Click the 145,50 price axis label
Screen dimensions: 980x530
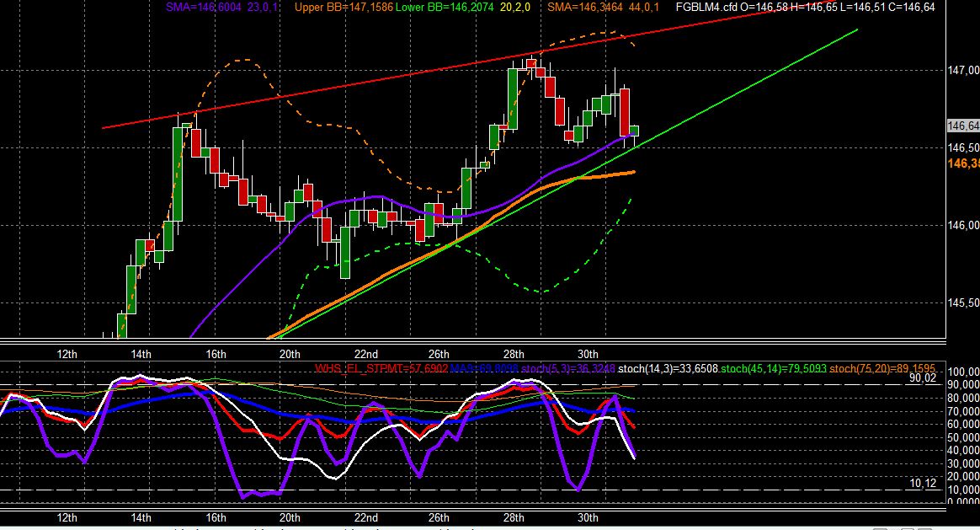[963, 302]
